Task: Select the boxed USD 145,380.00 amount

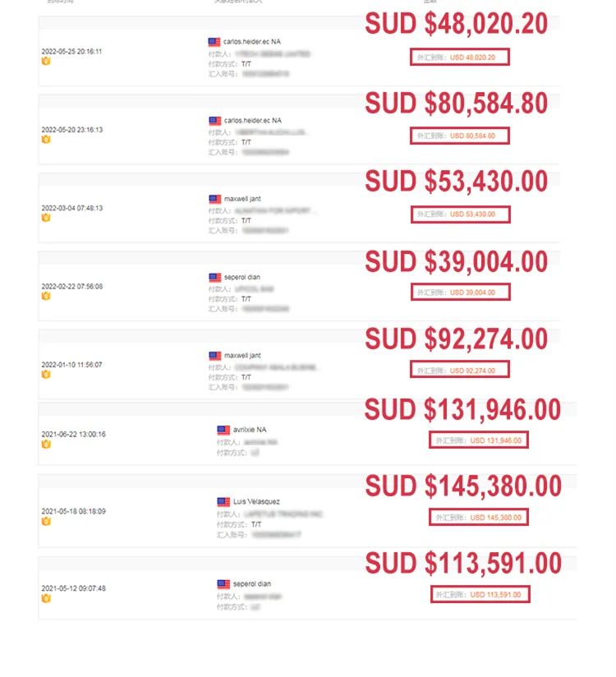Action: tap(480, 518)
